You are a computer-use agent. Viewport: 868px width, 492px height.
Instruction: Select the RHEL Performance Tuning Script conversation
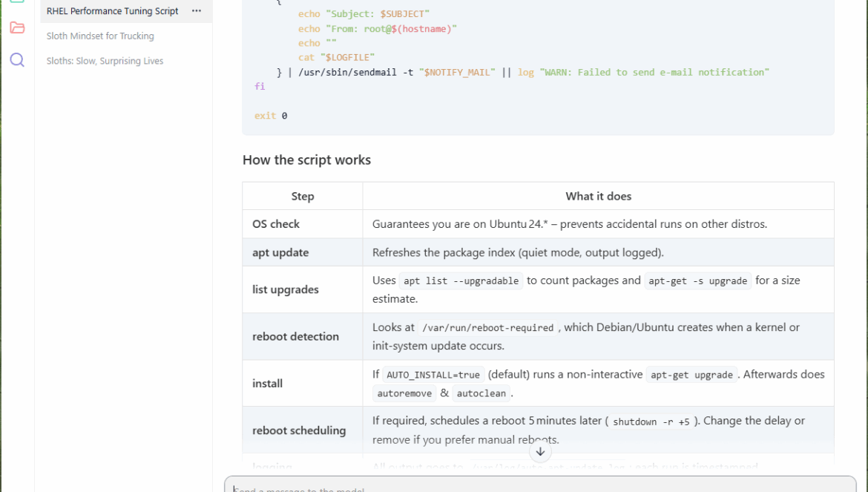(x=112, y=11)
